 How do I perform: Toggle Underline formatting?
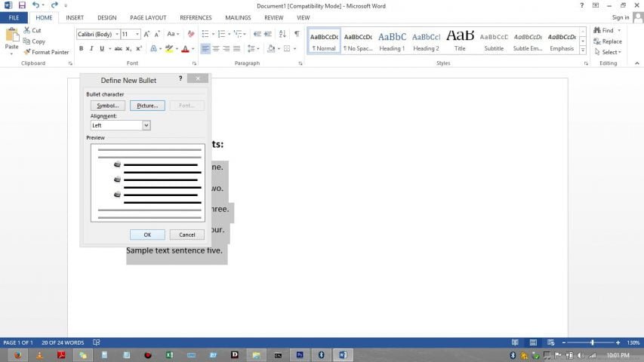[x=101, y=48]
